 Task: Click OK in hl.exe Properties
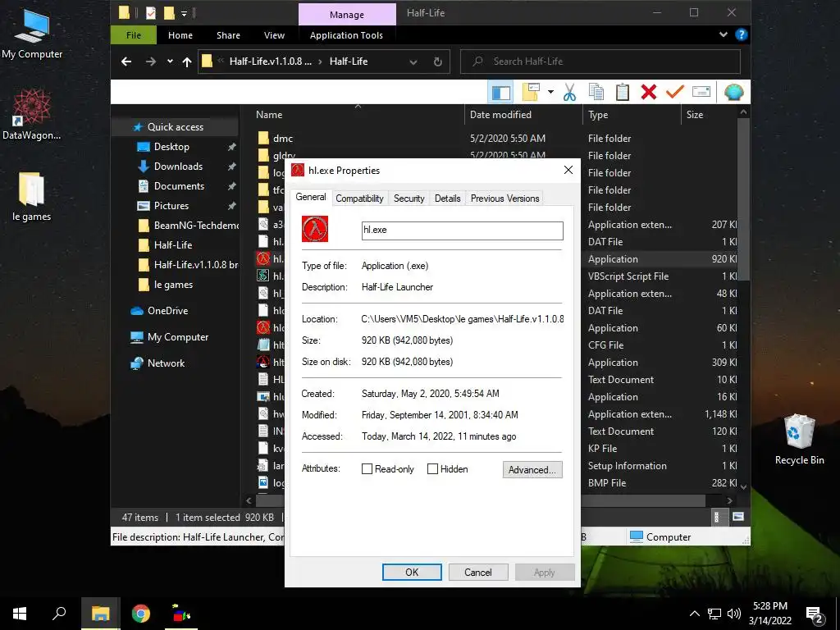coord(412,572)
